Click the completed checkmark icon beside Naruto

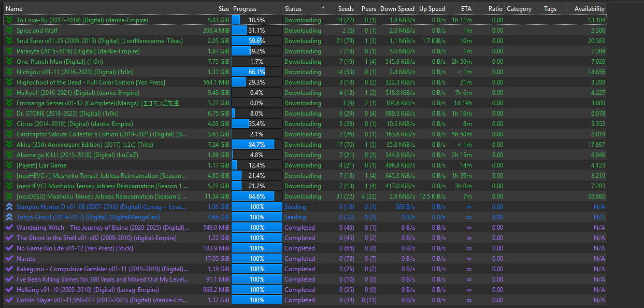9,258
